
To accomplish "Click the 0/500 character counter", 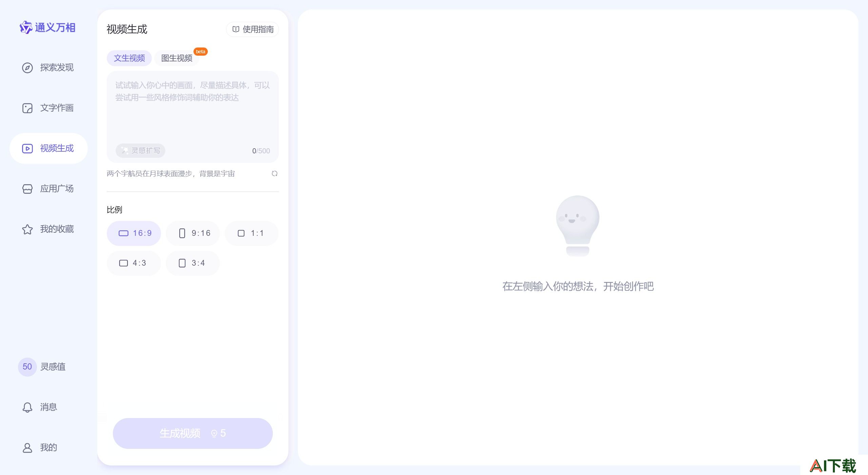I will click(261, 151).
